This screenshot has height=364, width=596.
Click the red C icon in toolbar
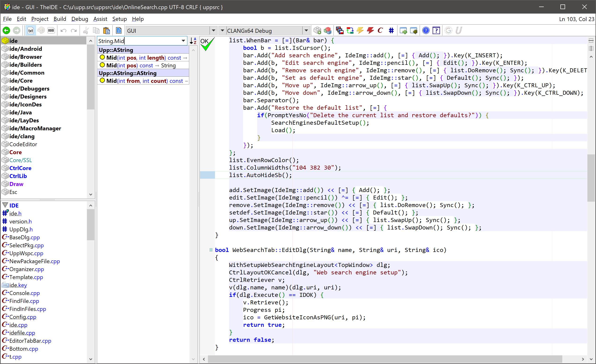380,31
